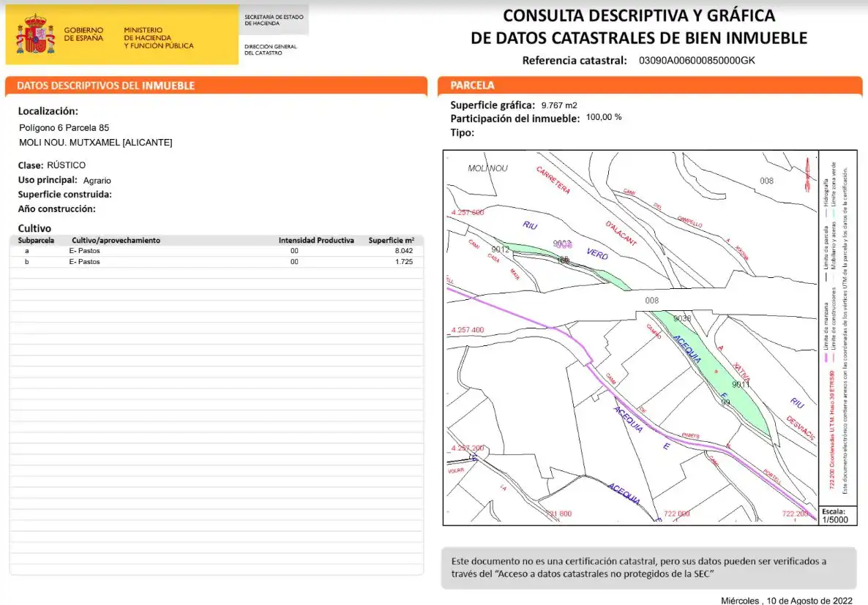Click the 'Año construcción:' label
The width and height of the screenshot is (868, 605).
click(x=56, y=208)
